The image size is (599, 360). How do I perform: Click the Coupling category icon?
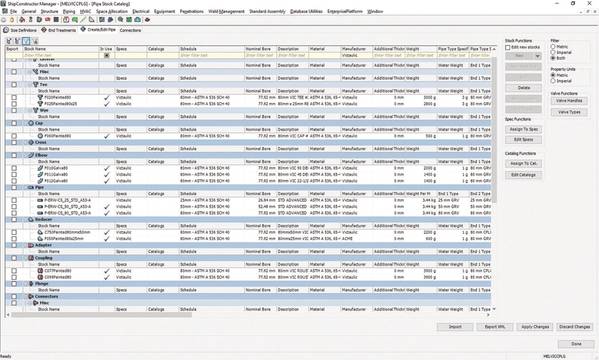31,258
